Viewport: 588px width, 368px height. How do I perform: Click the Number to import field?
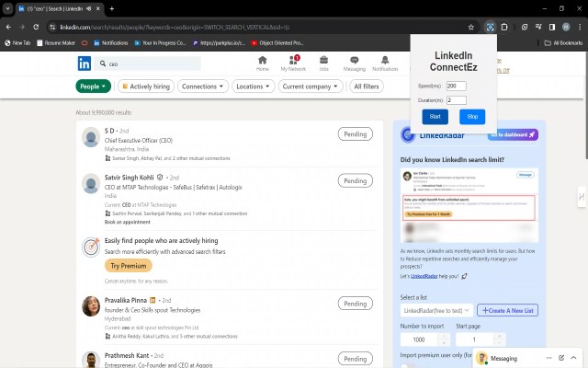(x=419, y=339)
